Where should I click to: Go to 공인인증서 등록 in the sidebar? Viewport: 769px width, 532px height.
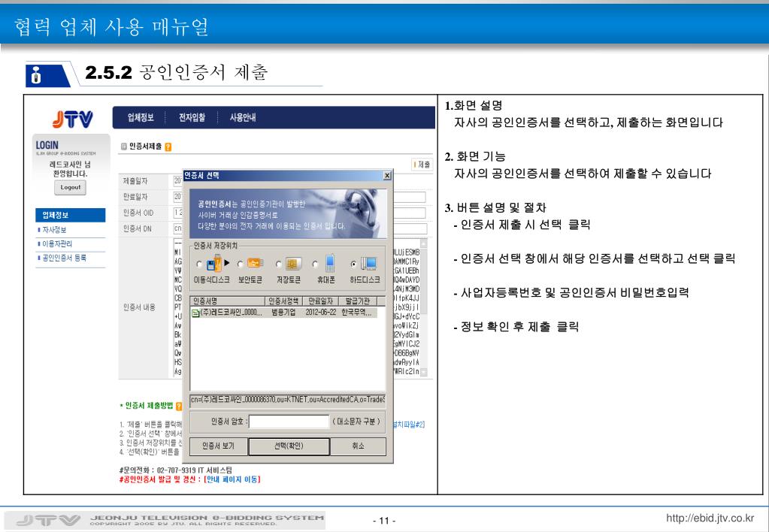click(x=64, y=258)
